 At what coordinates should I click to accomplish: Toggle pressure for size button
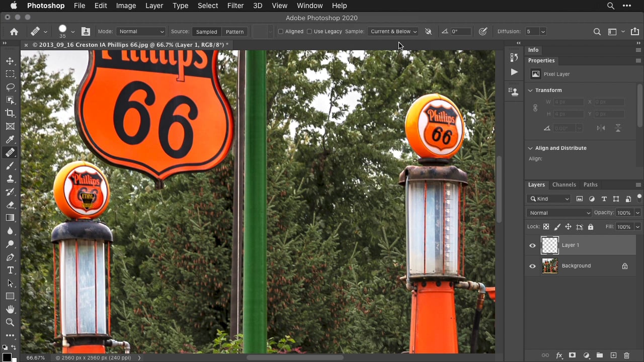point(483,31)
